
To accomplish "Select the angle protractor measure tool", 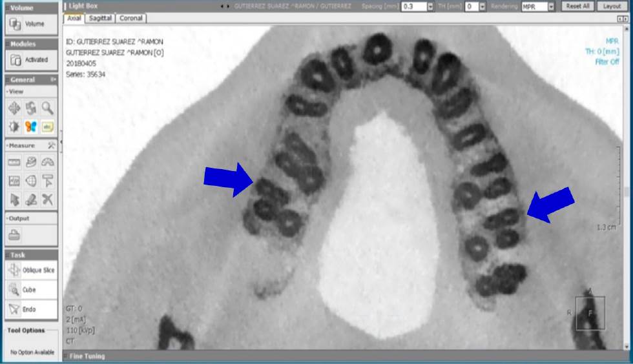I will (48, 163).
